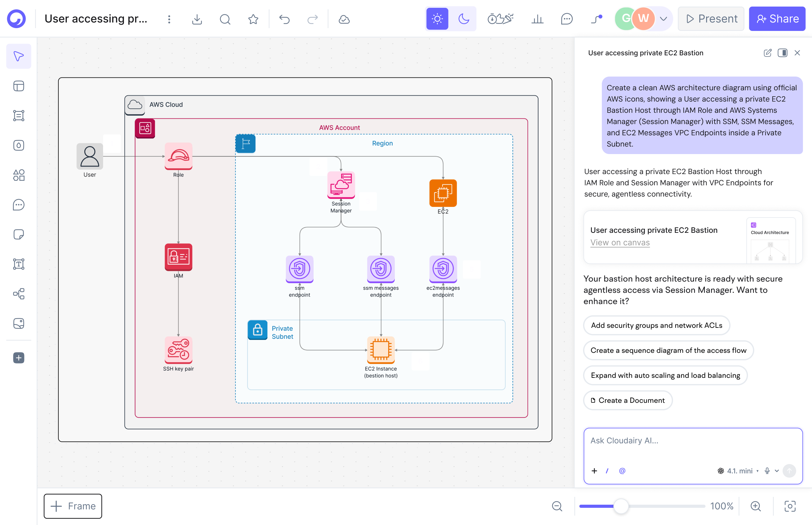Image resolution: width=812 pixels, height=525 pixels.
Task: Click the download/export icon
Action: point(197,19)
